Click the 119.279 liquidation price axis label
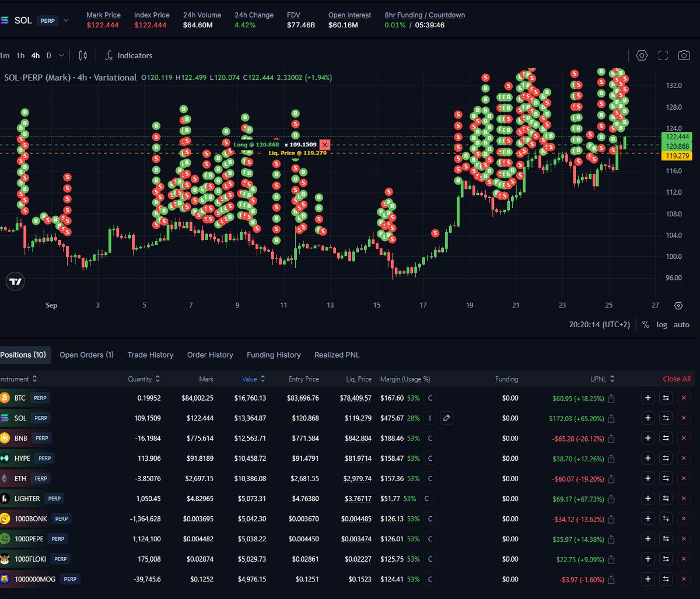 [677, 156]
